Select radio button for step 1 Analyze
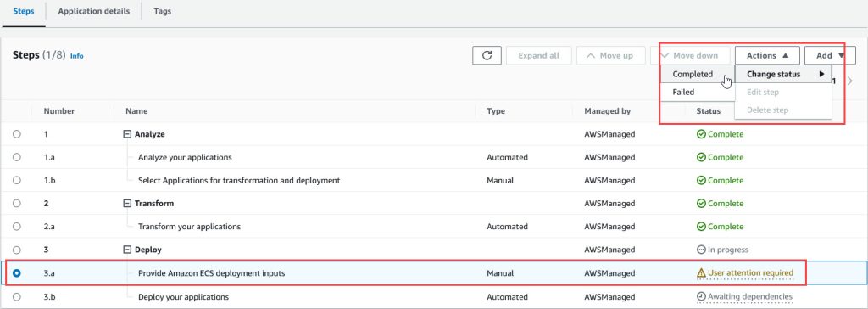 17,134
